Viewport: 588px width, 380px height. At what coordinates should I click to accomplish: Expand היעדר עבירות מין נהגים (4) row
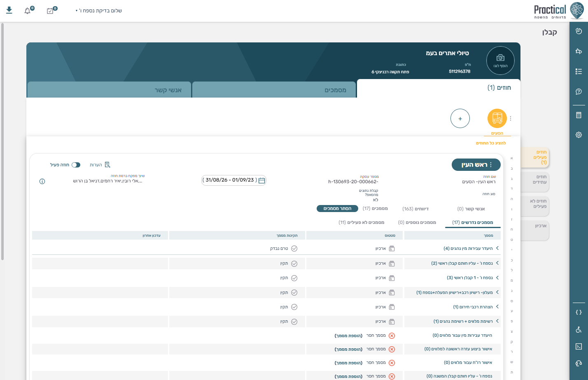pos(497,248)
